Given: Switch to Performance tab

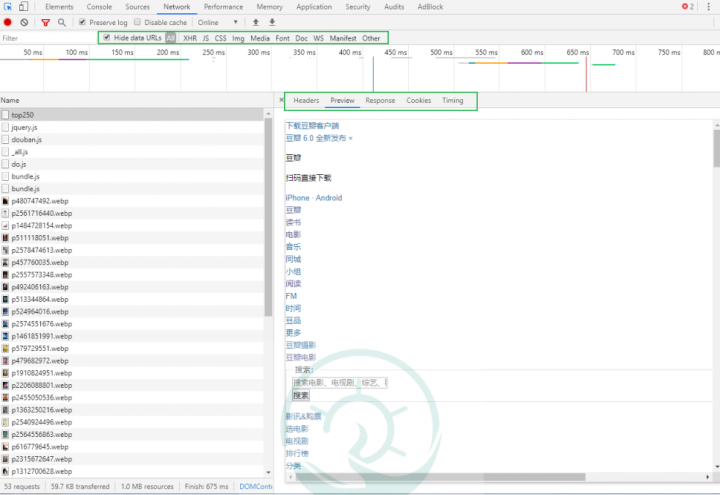Looking at the screenshot, I should 224,7.
